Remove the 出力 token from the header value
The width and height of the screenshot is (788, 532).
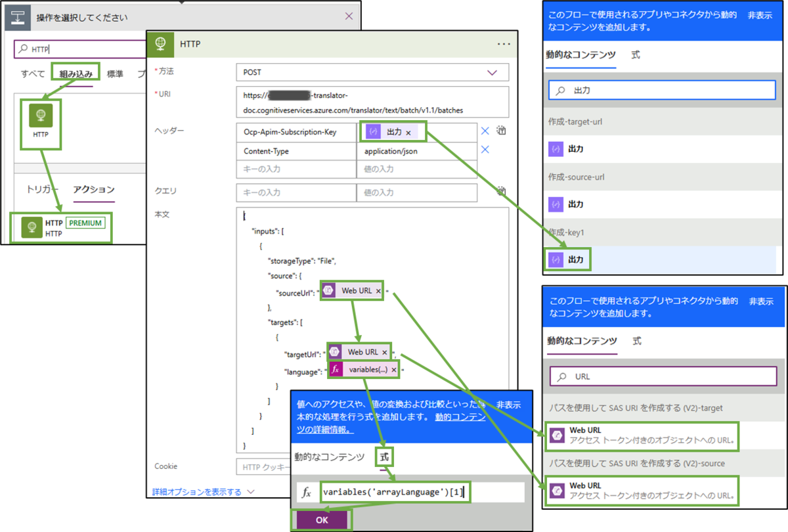click(x=408, y=133)
